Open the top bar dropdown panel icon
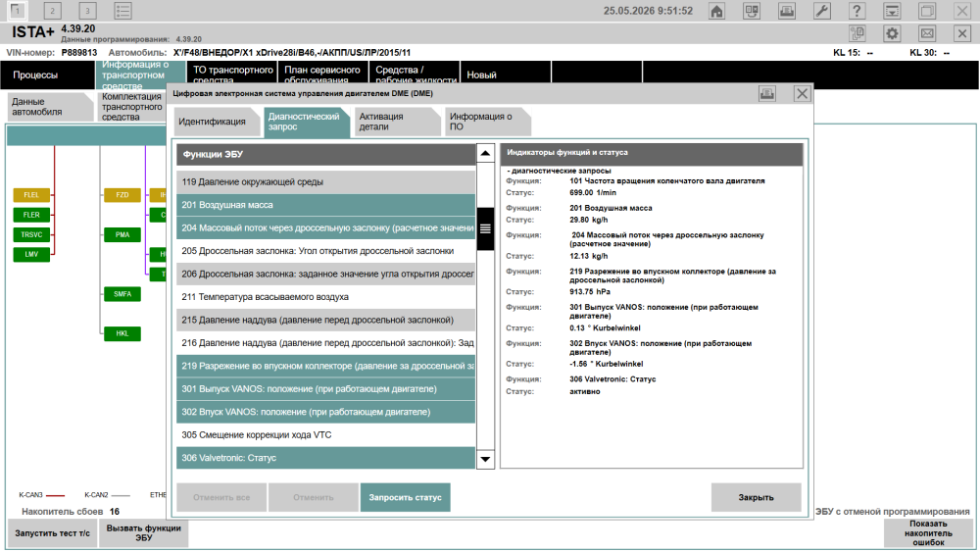The height and width of the screenshot is (552, 980). click(x=892, y=11)
